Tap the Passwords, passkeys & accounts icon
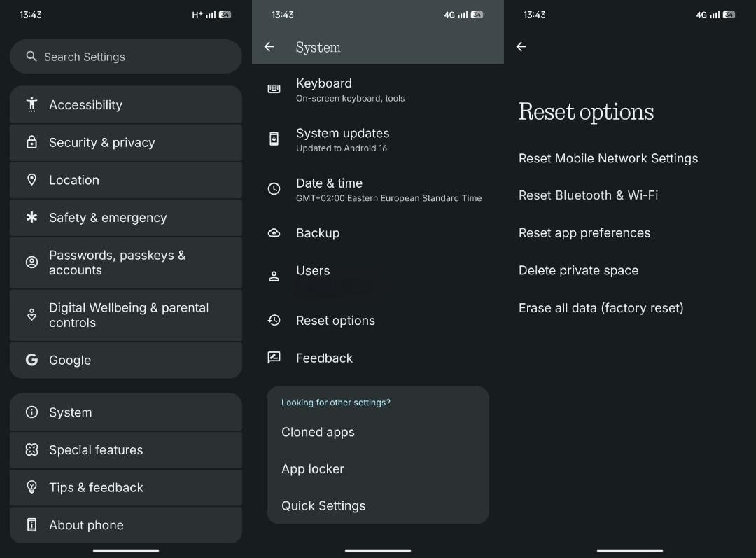Viewport: 756px width, 558px height. click(x=31, y=263)
